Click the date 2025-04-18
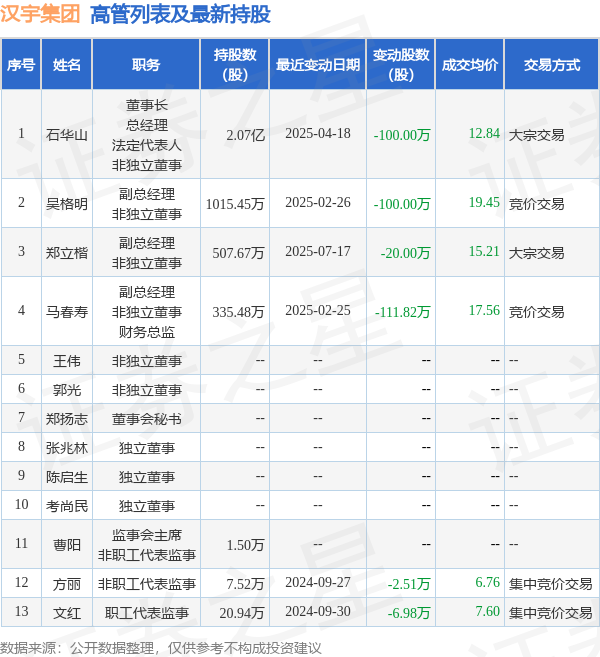This screenshot has height=657, width=600. [318, 133]
